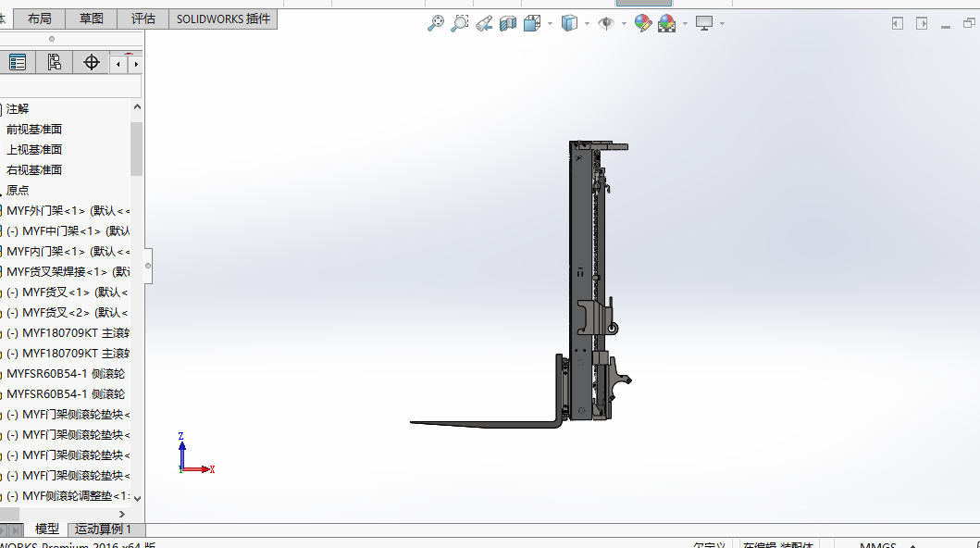Click the Apply Scene icon

tap(666, 23)
